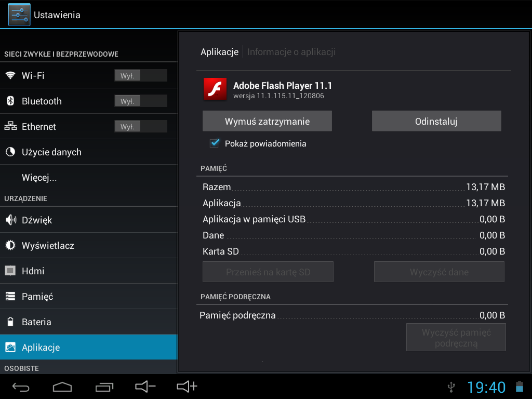The width and height of the screenshot is (532, 399).
Task: Tap the Hdmi screen icon
Action: tap(10, 271)
